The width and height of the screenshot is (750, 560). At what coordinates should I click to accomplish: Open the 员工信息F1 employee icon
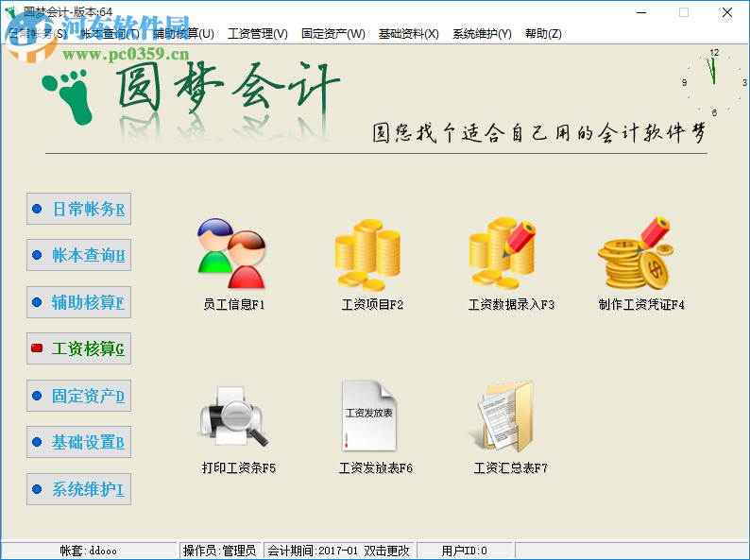tap(232, 253)
